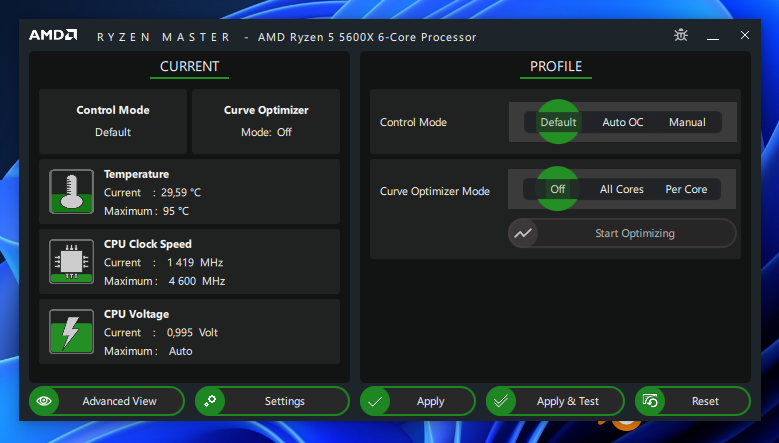Switch to the CURRENT tab heading

coord(189,67)
